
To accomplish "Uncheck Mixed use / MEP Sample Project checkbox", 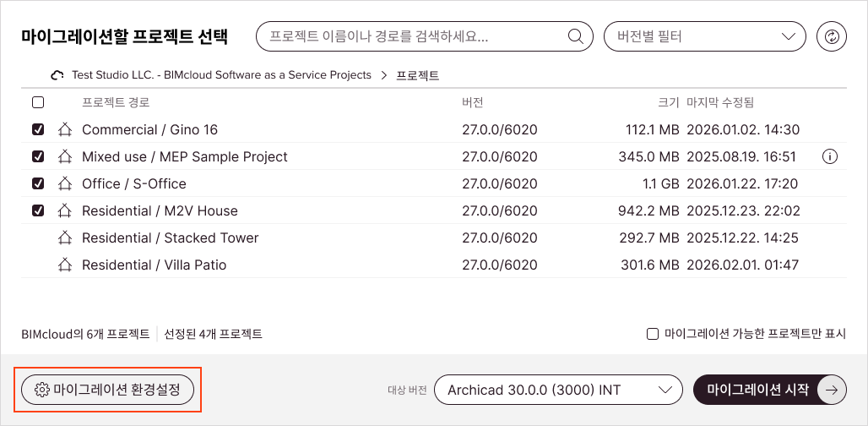I will [38, 156].
